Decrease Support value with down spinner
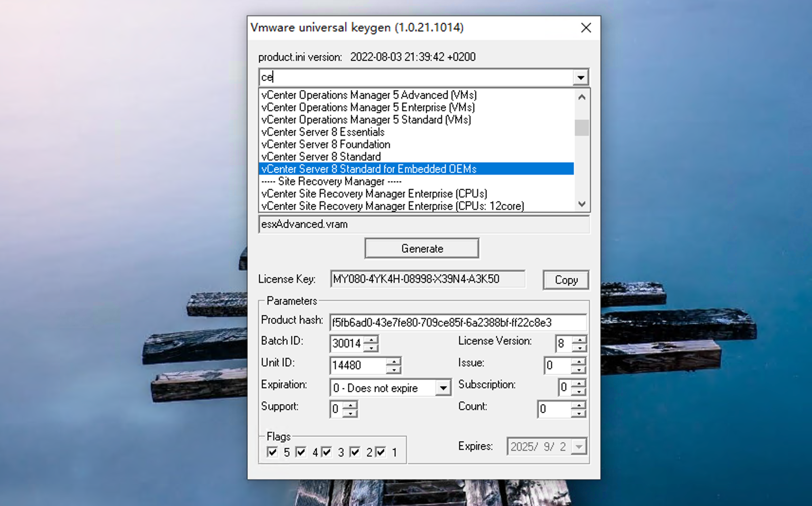Viewport: 812px width, 506px height. pyautogui.click(x=350, y=413)
